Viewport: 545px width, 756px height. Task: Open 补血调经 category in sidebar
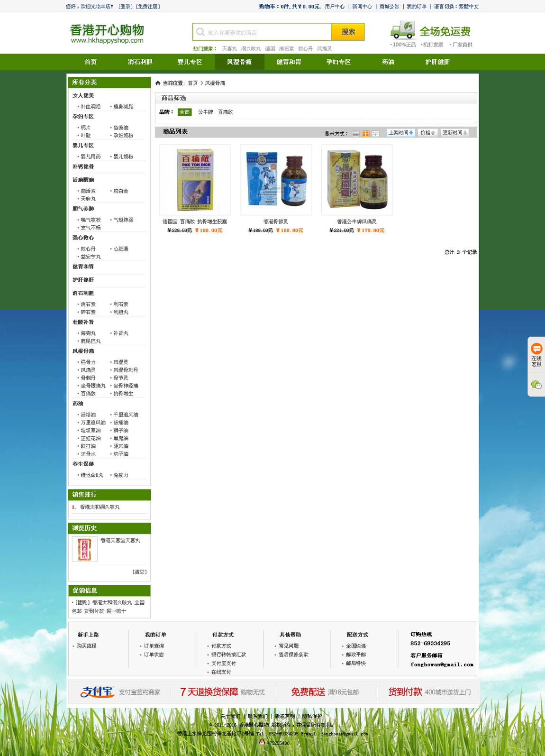point(91,107)
